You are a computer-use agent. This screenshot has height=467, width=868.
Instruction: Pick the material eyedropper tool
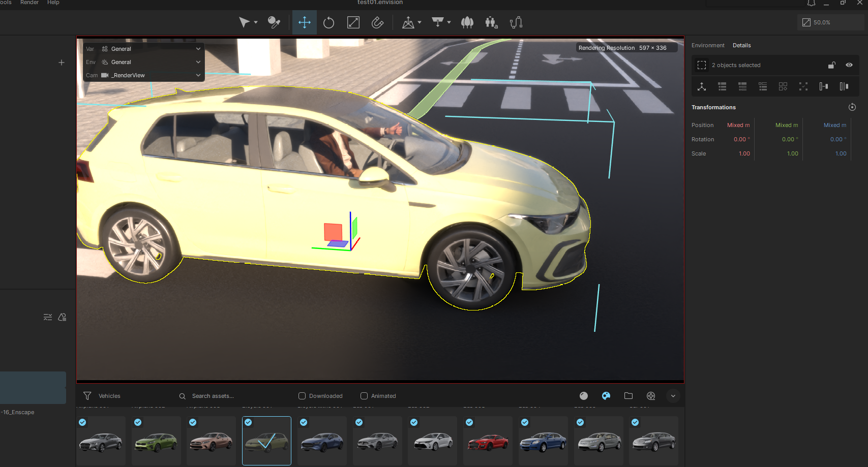[274, 22]
